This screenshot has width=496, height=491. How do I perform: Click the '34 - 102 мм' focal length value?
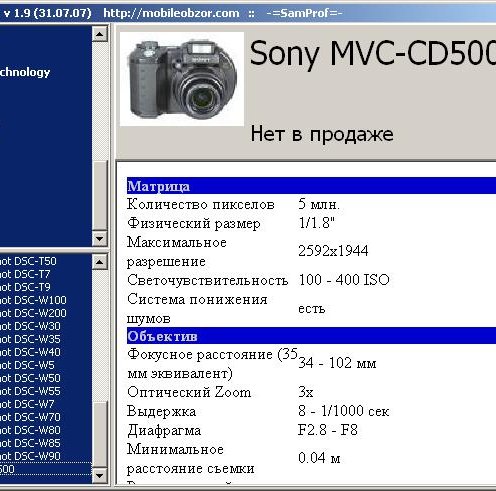pos(337,363)
